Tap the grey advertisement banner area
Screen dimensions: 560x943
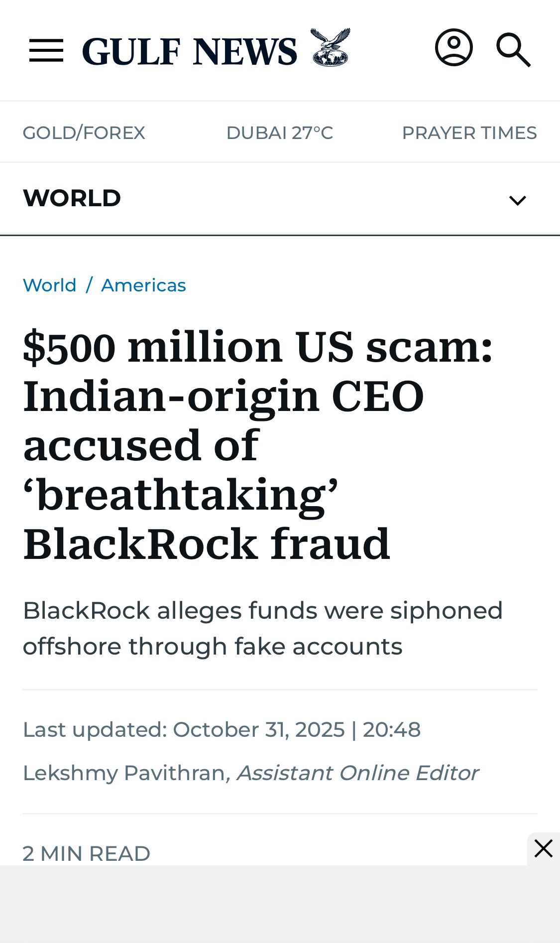264,904
